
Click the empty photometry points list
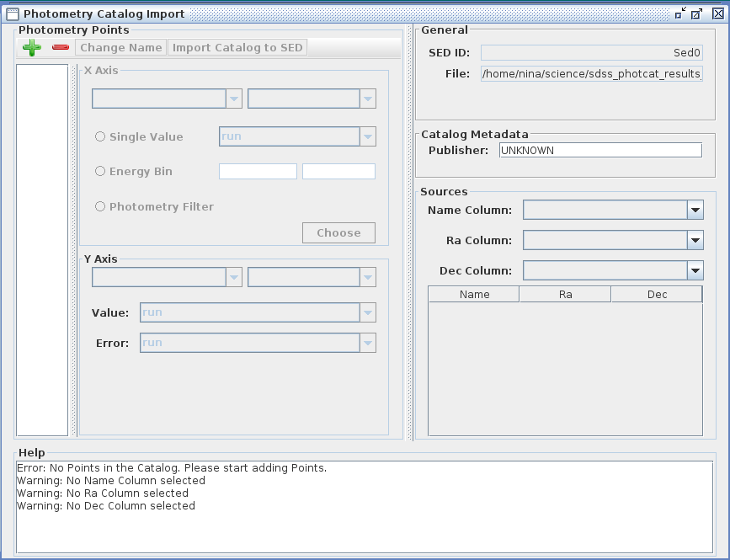(x=42, y=250)
